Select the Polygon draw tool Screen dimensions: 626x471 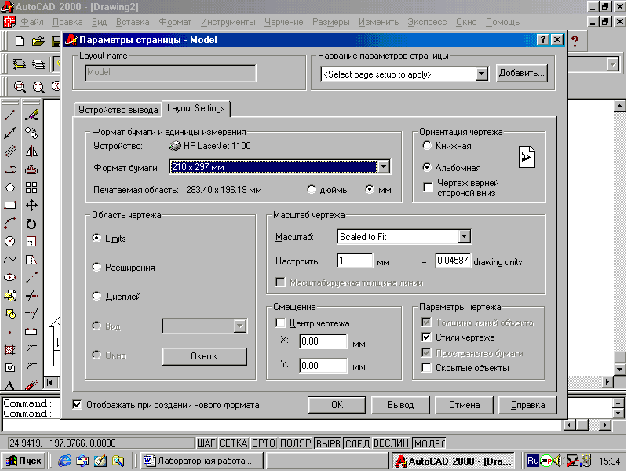[10, 187]
